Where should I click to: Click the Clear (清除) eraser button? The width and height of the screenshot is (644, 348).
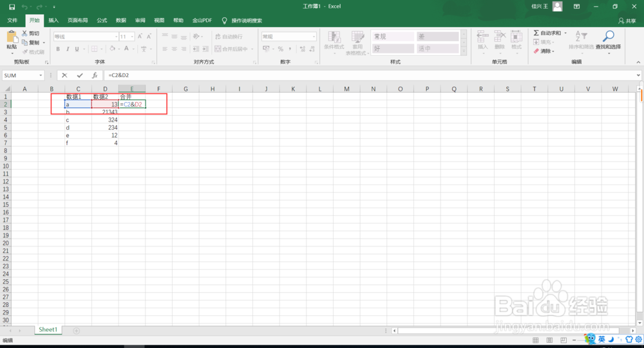click(x=542, y=51)
